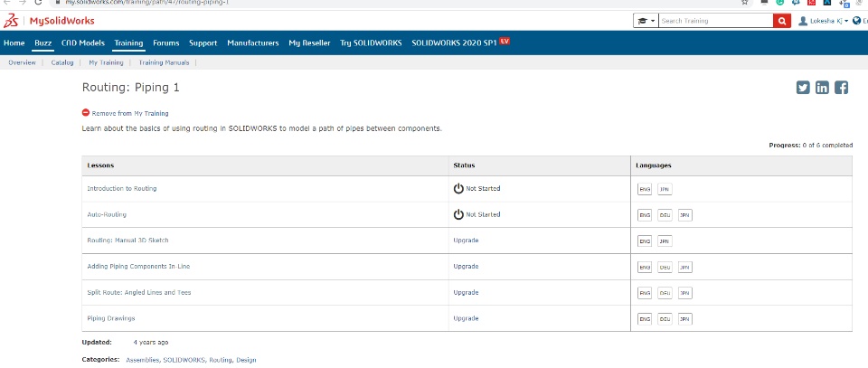
Task: Open the Buzz menu item
Action: pyautogui.click(x=42, y=43)
